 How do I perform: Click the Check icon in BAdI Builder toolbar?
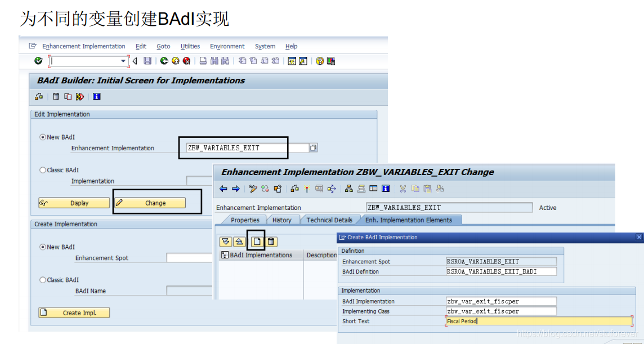click(x=39, y=97)
